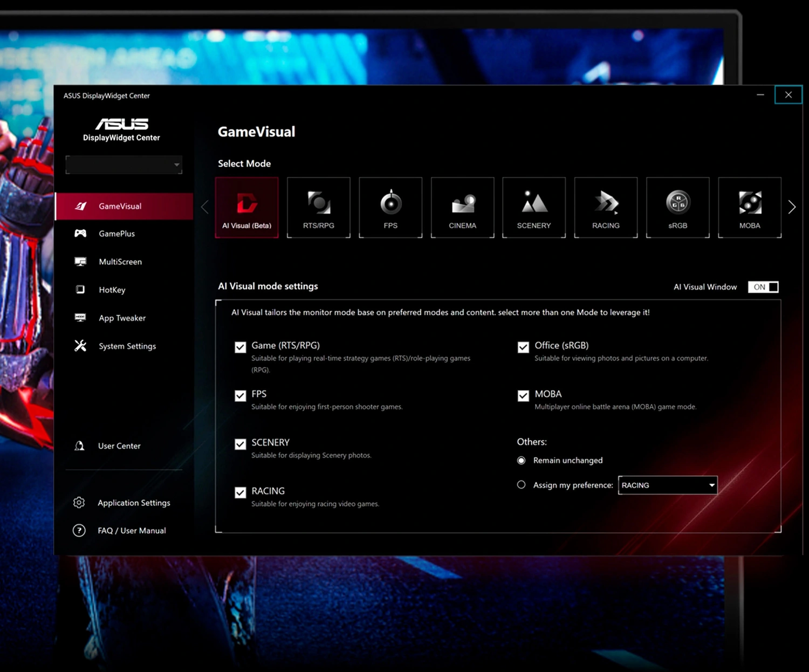Click the 'Select Mode' label

pyautogui.click(x=244, y=163)
